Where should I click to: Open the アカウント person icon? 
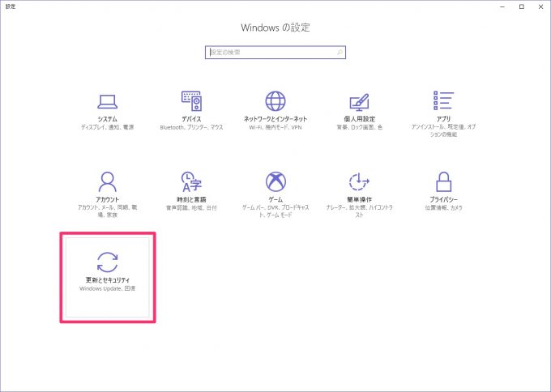[x=107, y=181]
